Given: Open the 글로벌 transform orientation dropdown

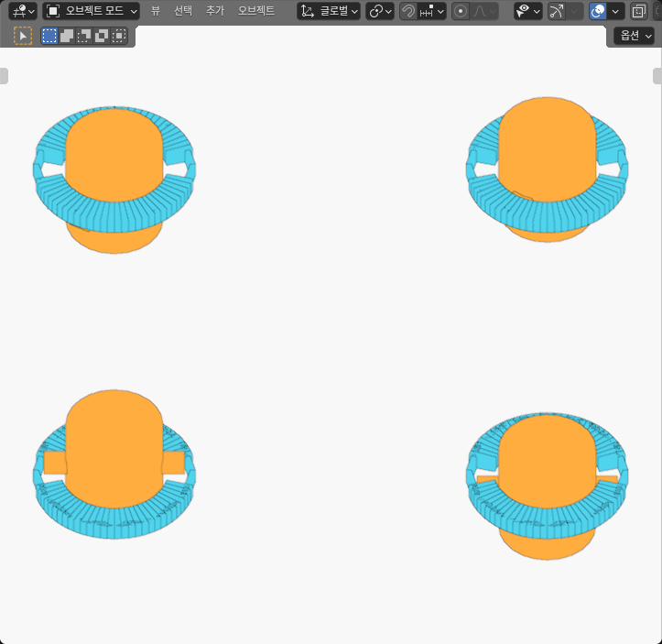Looking at the screenshot, I should point(329,11).
